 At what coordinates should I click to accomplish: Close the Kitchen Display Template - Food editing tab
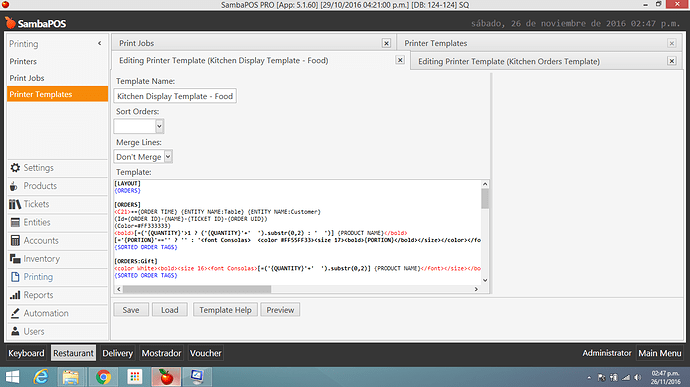coord(400,60)
